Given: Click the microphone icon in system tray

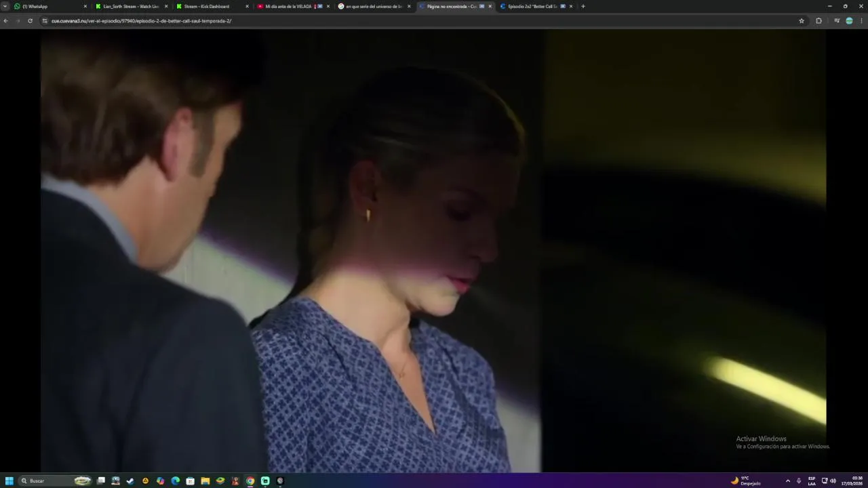Looking at the screenshot, I should click(x=799, y=481).
